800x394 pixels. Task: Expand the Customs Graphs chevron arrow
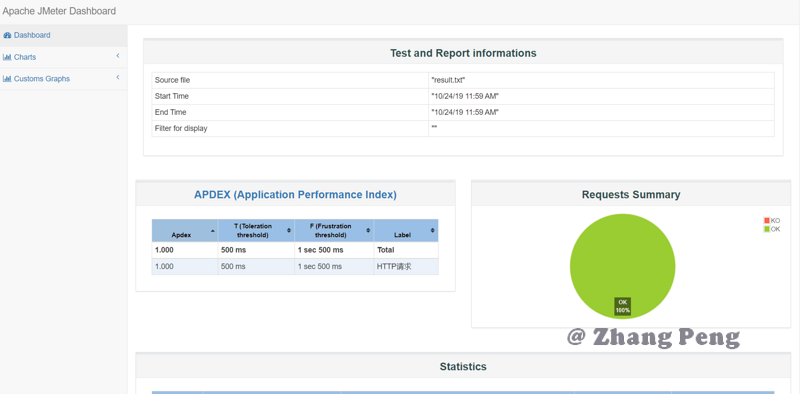(118, 78)
